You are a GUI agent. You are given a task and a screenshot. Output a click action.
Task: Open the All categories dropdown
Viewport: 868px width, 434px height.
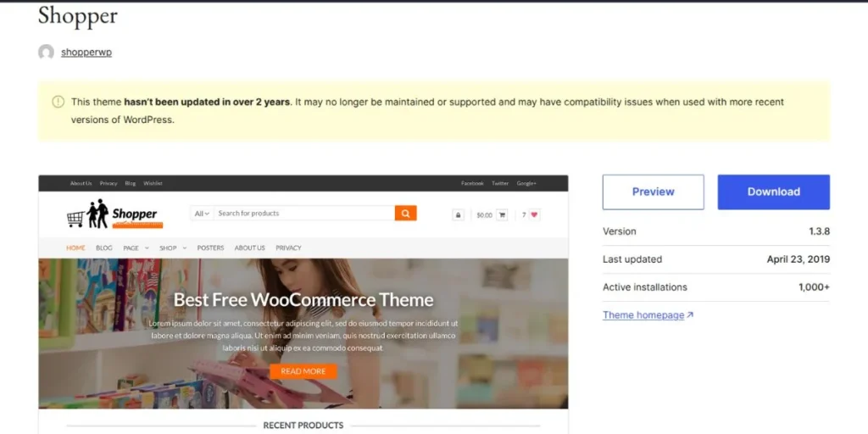tap(202, 213)
